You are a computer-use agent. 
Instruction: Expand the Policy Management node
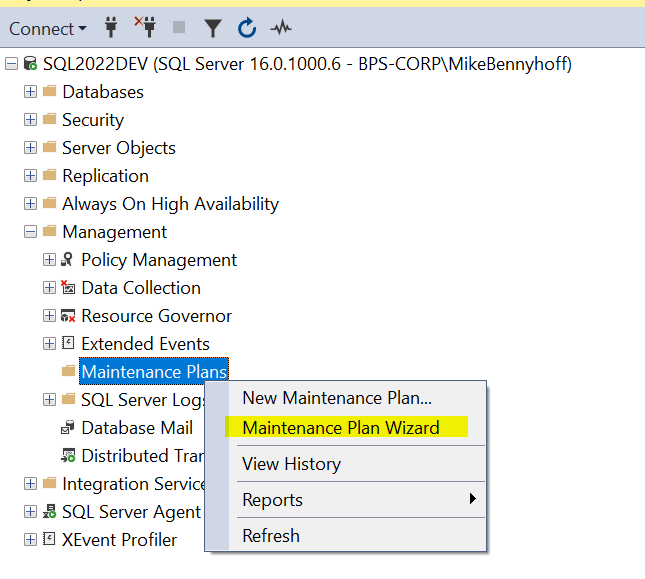(49, 259)
